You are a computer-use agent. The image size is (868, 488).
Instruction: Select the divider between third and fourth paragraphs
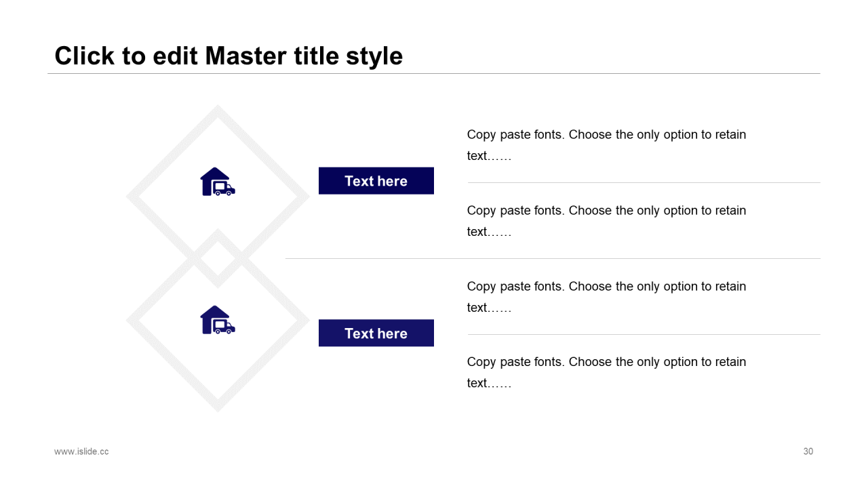(x=643, y=334)
